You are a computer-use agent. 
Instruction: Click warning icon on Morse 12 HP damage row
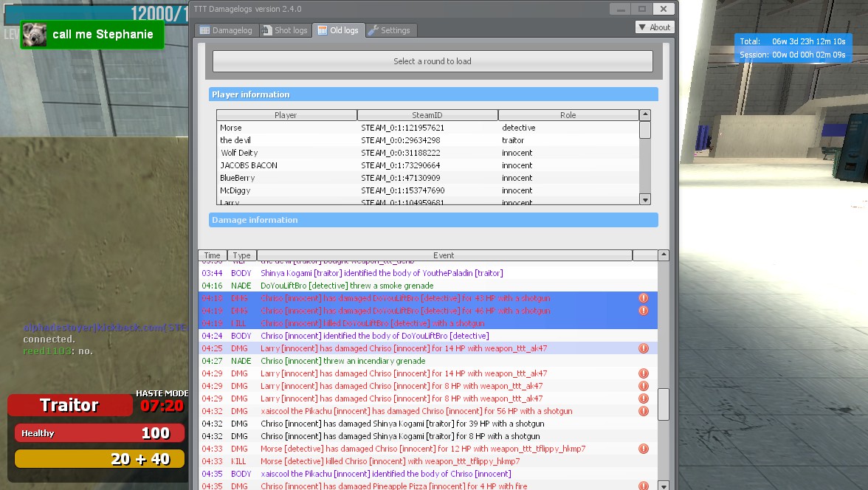644,449
